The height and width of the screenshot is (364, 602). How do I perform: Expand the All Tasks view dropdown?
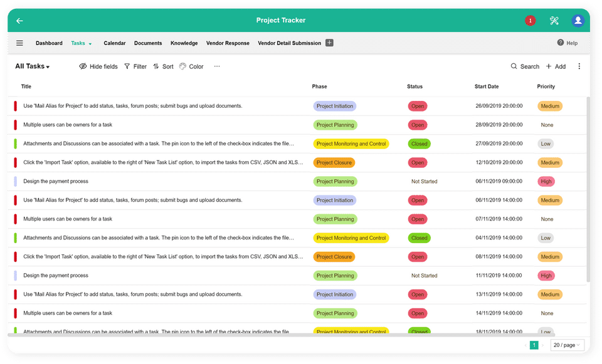pyautogui.click(x=32, y=66)
